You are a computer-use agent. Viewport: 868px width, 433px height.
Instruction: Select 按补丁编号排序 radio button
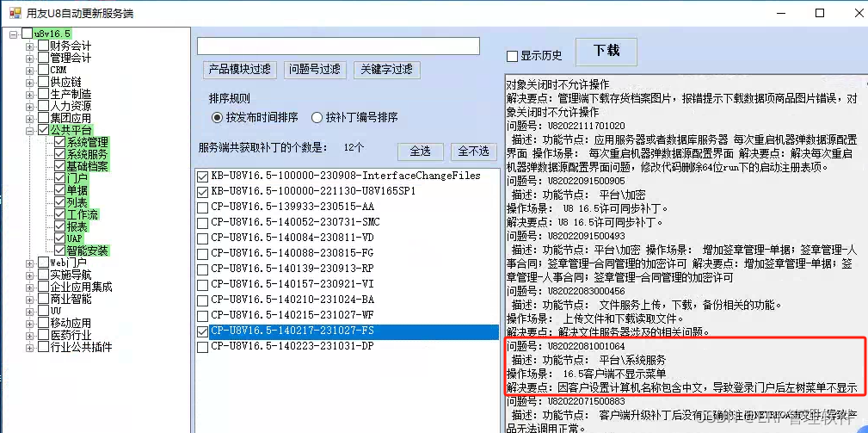pos(317,117)
